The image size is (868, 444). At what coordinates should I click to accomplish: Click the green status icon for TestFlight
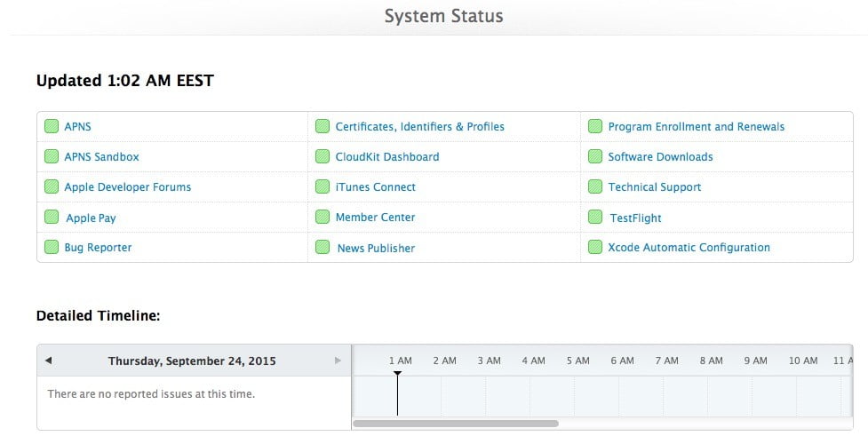click(x=595, y=218)
